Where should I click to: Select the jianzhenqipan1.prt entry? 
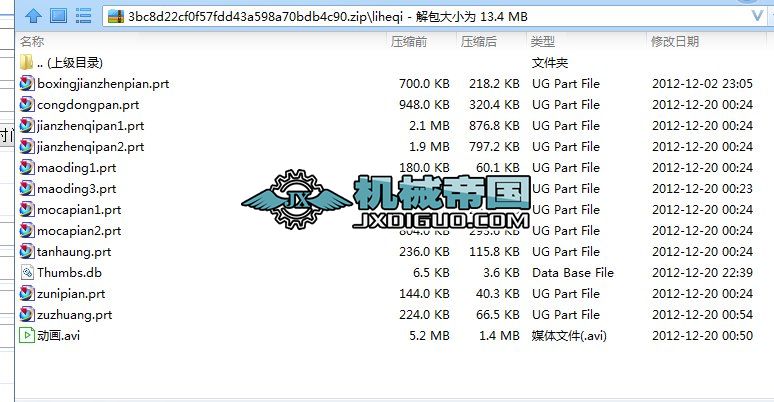[x=90, y=126]
